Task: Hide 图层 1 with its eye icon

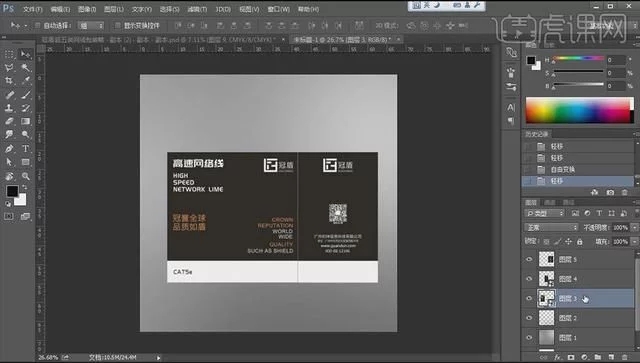Action: pyautogui.click(x=529, y=338)
